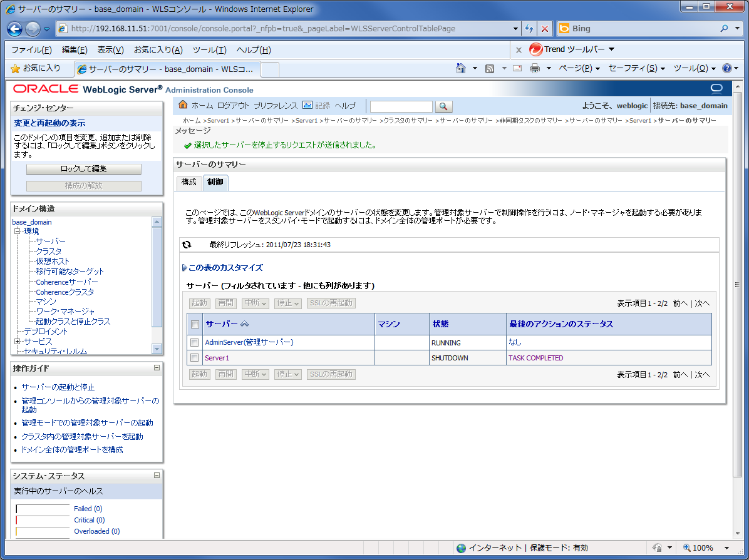Click the ヘルプ link in console toolbar

345,106
